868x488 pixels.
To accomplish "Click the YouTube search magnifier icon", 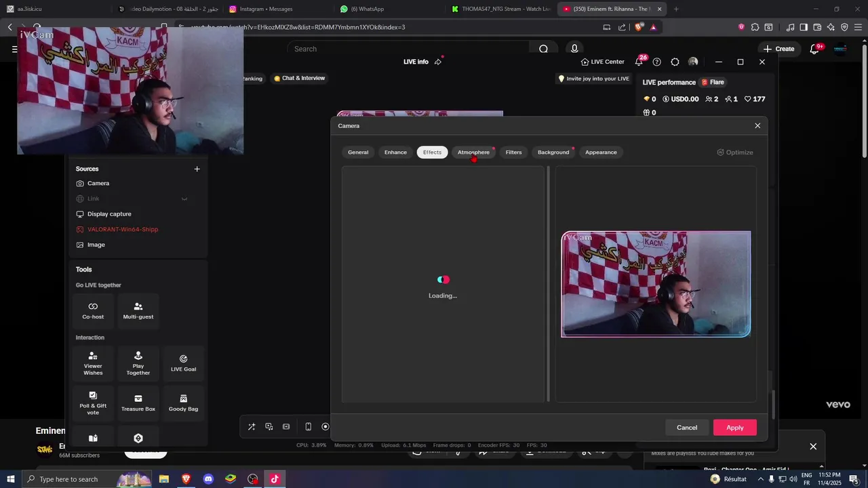I will (x=543, y=49).
